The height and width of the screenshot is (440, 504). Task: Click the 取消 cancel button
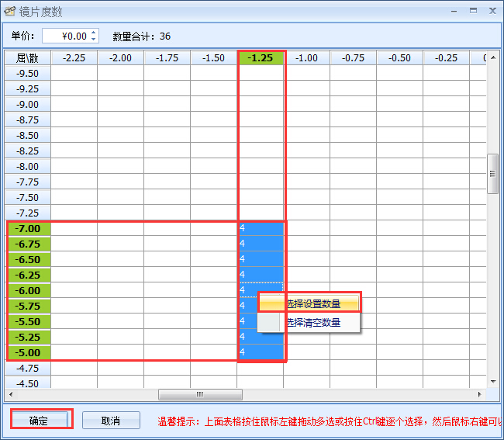coord(111,421)
